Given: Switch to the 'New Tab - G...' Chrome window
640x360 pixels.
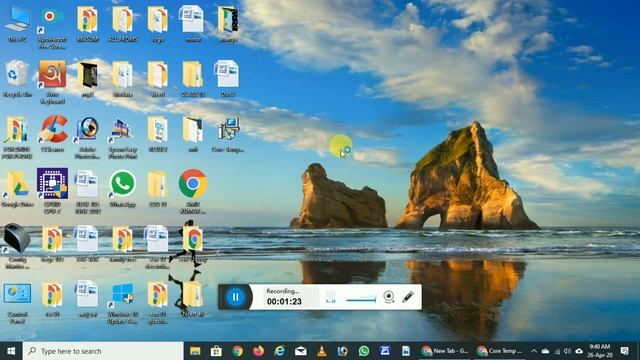Looking at the screenshot, I should coord(446,351).
